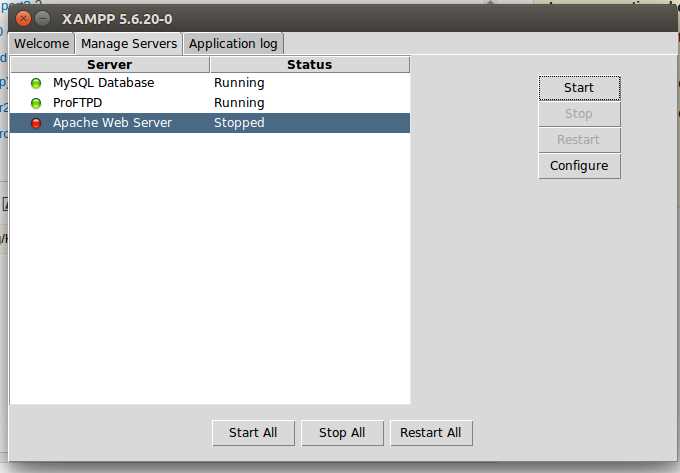Click the Running status for ProFTPD
The height and width of the screenshot is (473, 680).
point(239,103)
